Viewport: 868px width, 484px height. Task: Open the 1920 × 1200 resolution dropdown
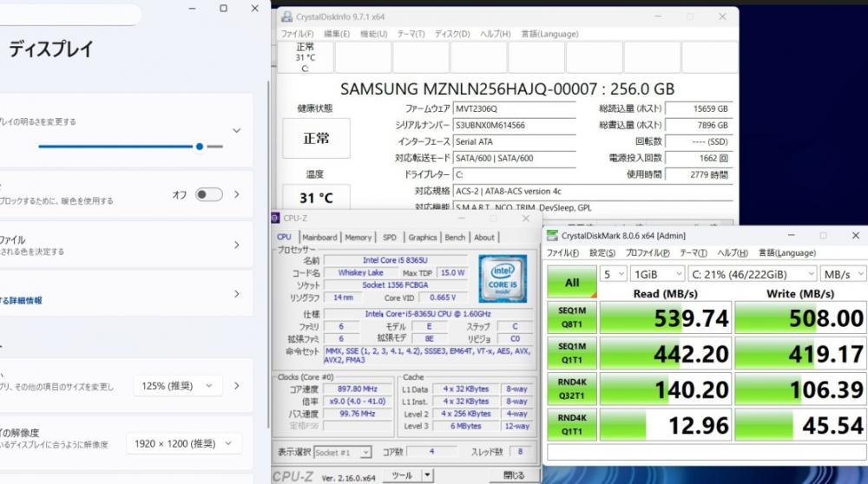click(x=183, y=444)
